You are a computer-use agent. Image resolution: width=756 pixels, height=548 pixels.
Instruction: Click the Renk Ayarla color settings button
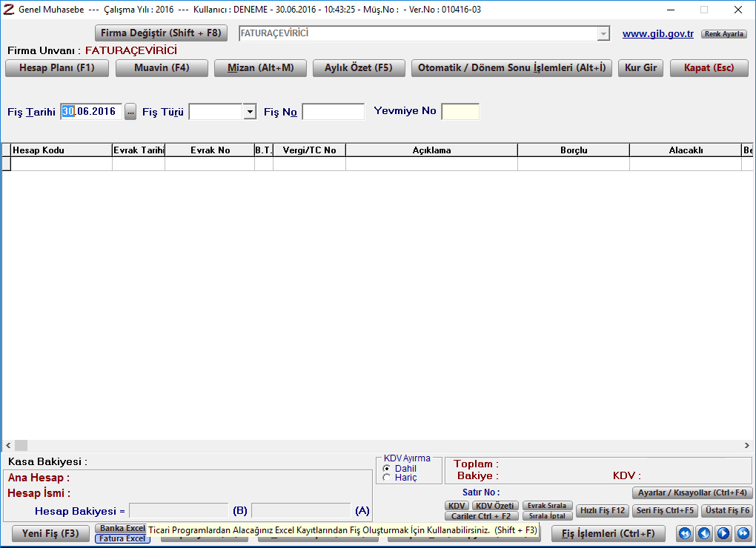pos(724,34)
